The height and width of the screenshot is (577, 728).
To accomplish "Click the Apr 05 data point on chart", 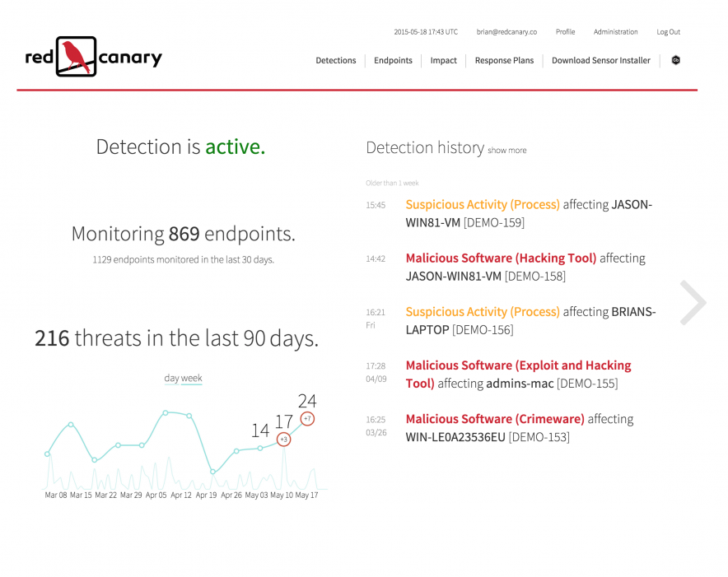I will pos(166,412).
